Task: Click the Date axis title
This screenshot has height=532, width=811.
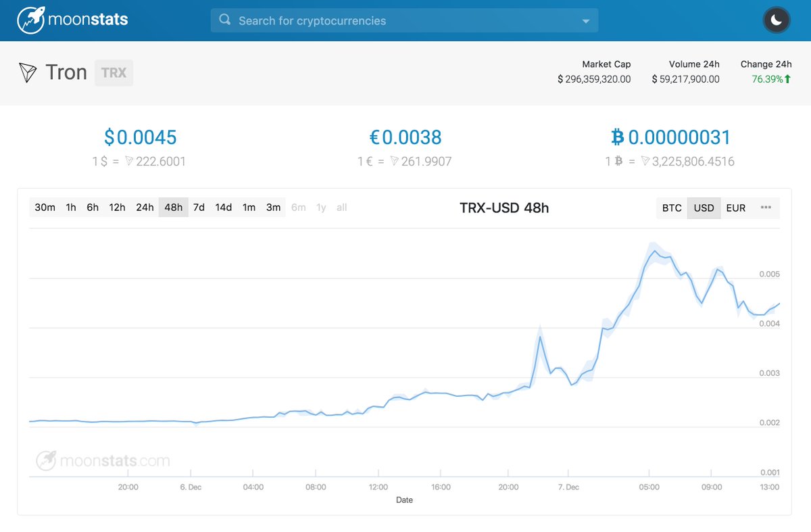Action: (x=404, y=500)
